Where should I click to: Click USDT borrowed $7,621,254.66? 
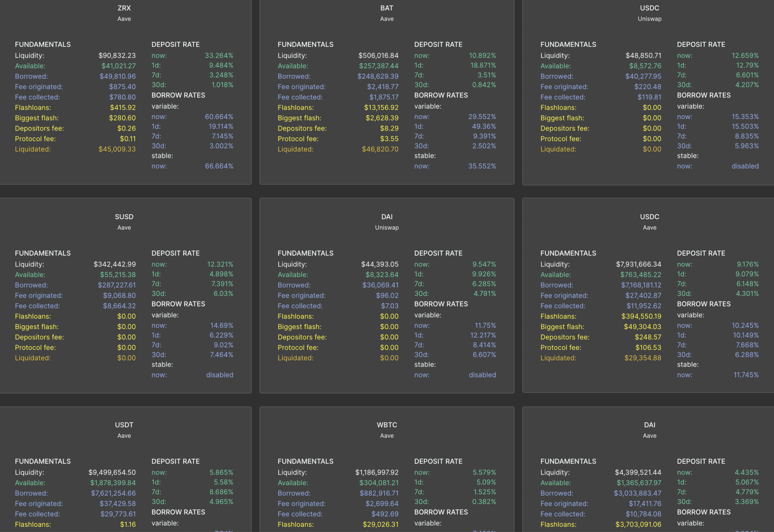[113, 493]
